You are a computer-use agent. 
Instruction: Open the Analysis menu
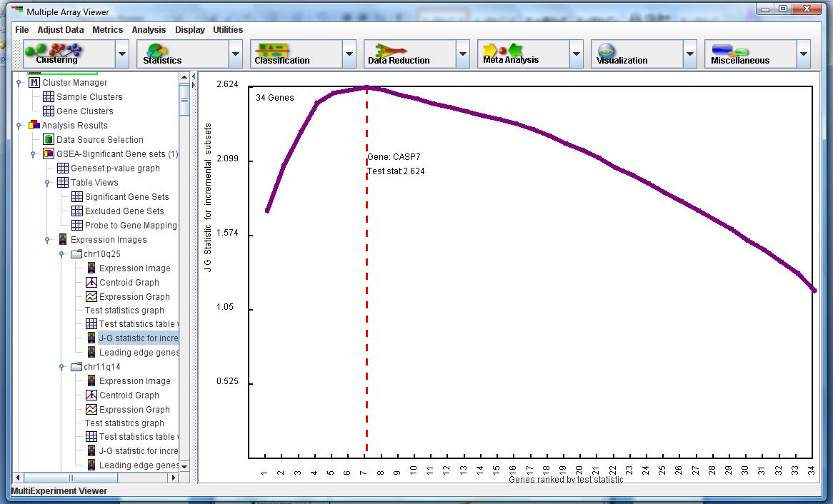click(149, 30)
